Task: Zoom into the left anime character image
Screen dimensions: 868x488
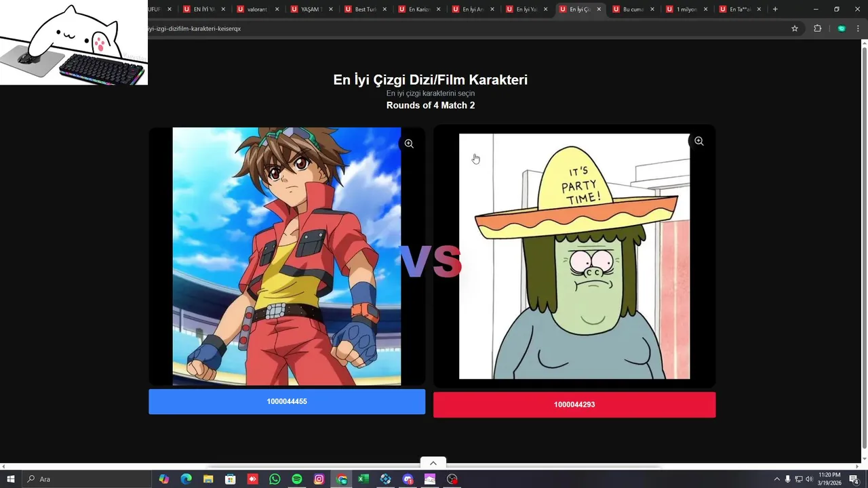Action: coord(409,144)
